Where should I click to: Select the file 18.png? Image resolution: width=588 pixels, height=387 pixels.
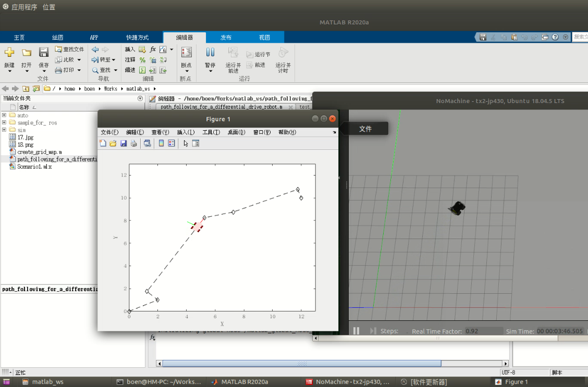tap(26, 145)
